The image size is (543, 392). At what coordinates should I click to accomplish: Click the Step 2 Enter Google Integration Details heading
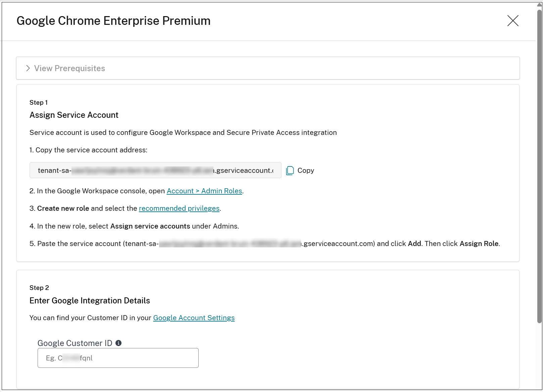(90, 301)
